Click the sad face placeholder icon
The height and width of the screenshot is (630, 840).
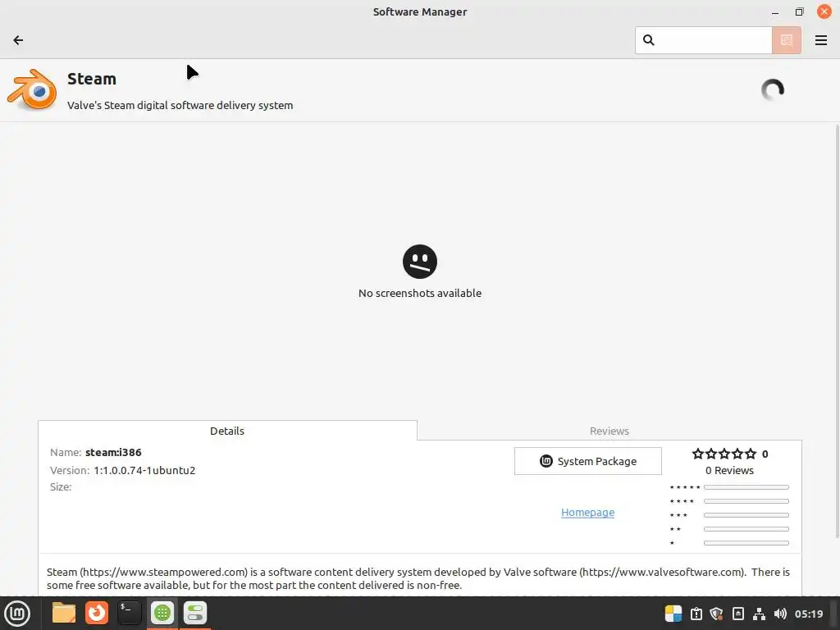420,262
